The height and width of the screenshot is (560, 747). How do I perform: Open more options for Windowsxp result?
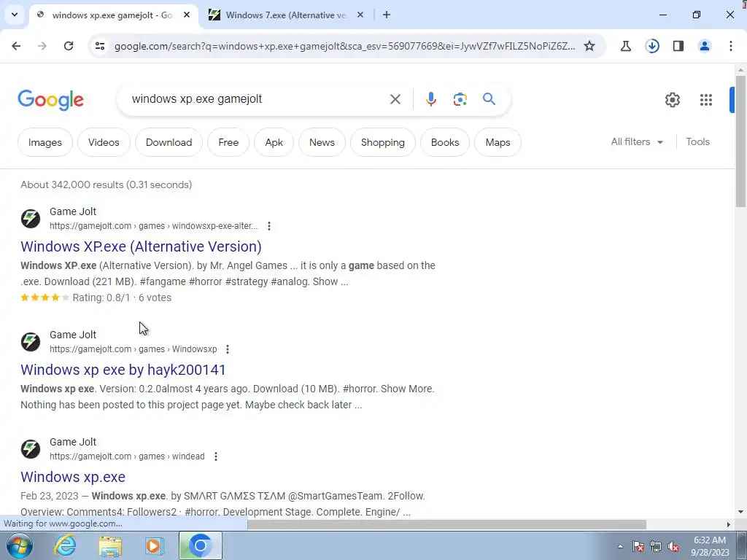[228, 349]
